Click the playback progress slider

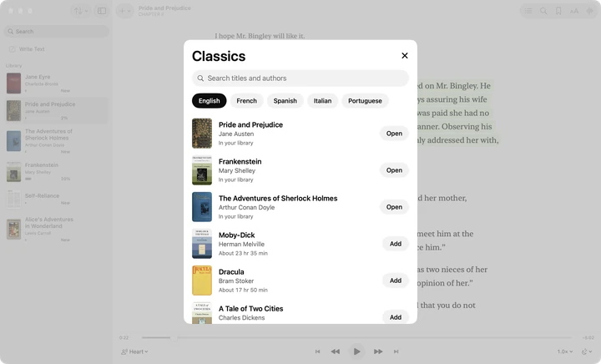click(356, 337)
